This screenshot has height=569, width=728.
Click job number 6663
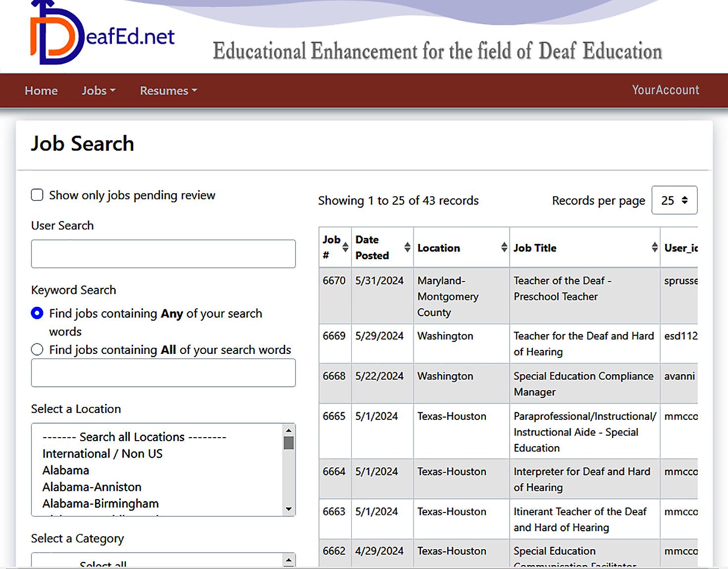[x=334, y=511]
